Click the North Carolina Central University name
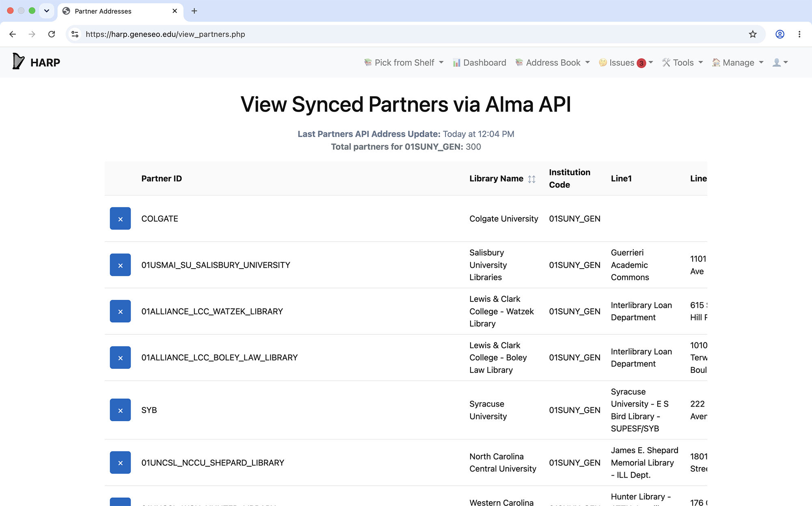Viewport: 812px width, 506px height. [503, 463]
